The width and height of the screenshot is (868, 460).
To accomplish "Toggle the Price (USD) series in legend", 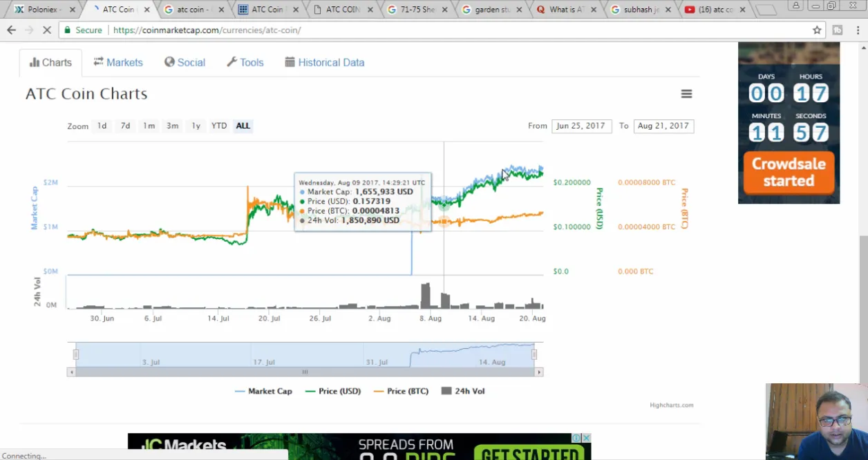I will (333, 391).
